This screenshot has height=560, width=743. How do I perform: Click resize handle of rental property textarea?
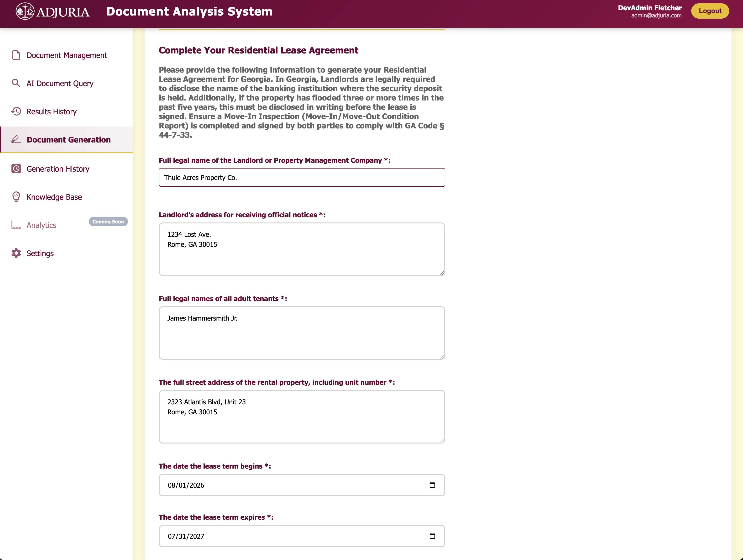tap(442, 440)
